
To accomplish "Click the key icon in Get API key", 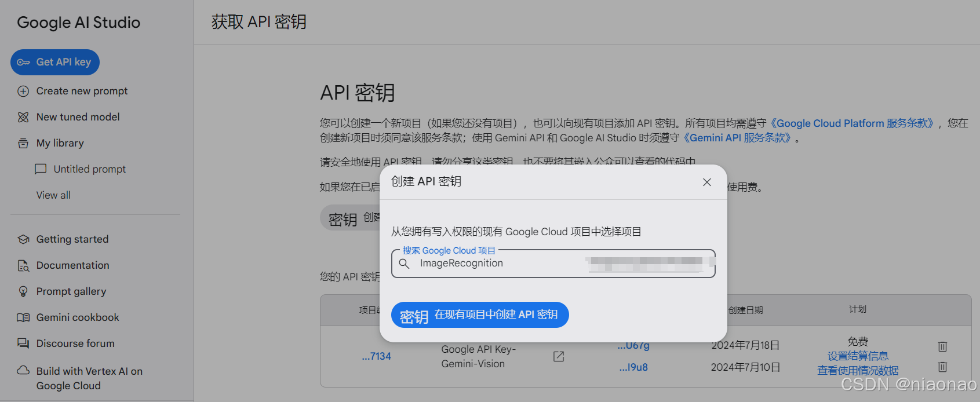I will point(23,62).
